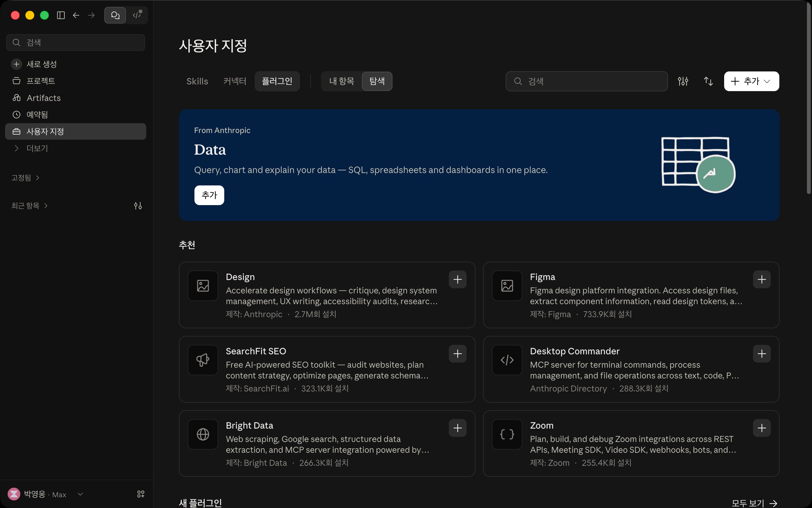Add the Design plugin
Viewport: 812px width, 508px height.
pyautogui.click(x=458, y=279)
